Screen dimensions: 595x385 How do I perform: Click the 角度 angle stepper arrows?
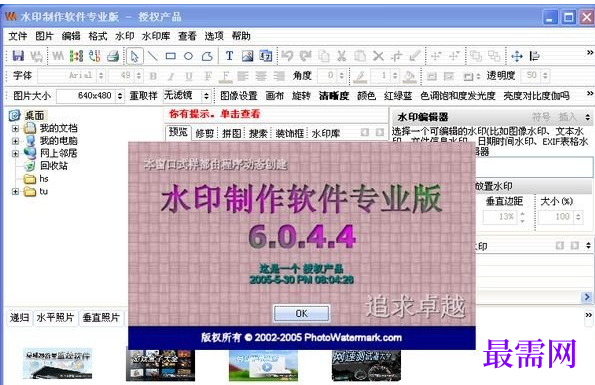click(342, 76)
